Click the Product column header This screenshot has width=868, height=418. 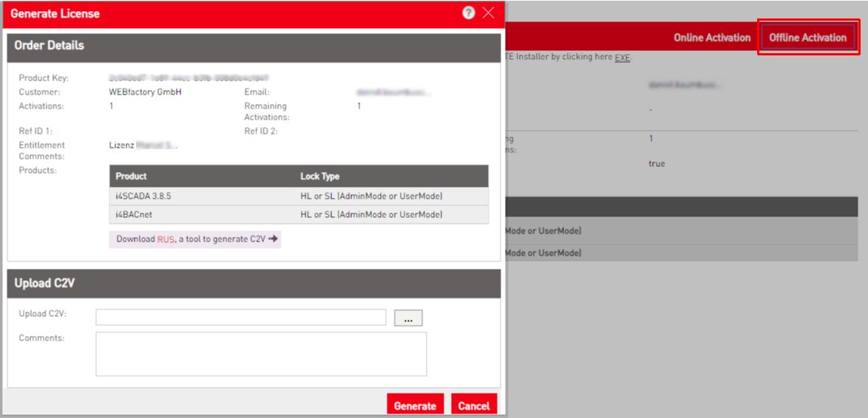pyautogui.click(x=131, y=177)
